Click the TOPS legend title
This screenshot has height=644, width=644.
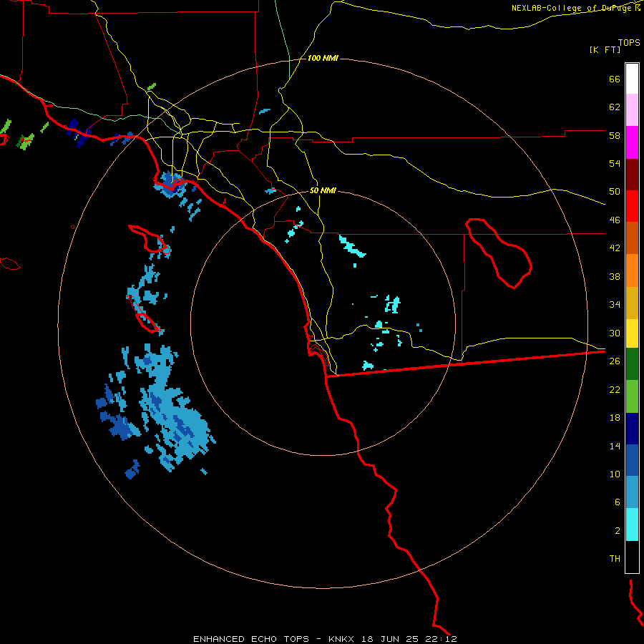629,42
